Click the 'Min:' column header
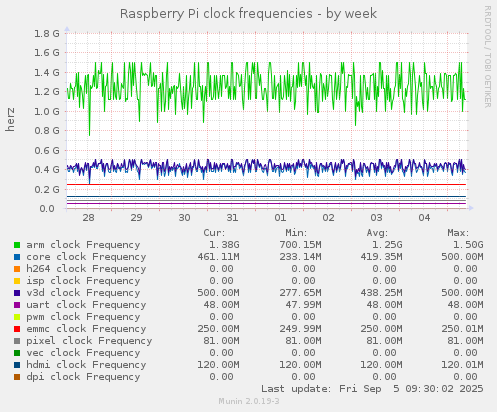Viewport: 497px width, 412px height. (296, 233)
